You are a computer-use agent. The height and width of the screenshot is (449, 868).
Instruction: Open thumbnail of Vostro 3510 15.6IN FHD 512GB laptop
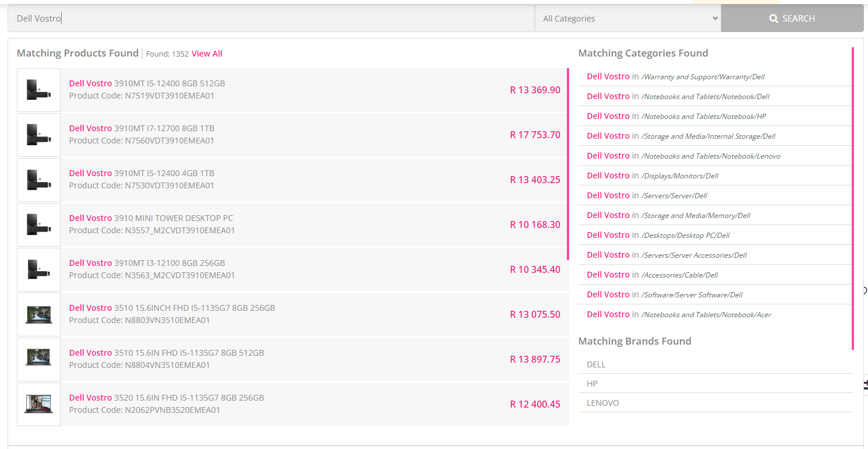38,359
